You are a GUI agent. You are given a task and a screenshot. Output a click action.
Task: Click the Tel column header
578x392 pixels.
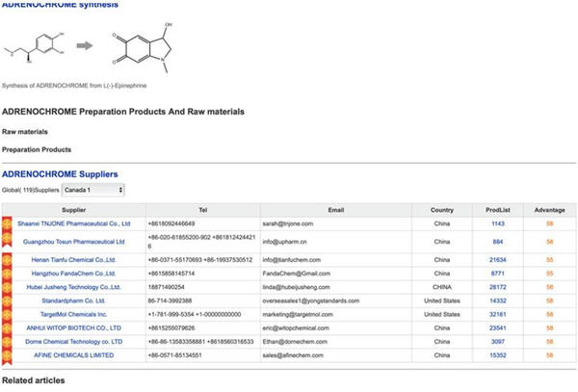pos(203,210)
